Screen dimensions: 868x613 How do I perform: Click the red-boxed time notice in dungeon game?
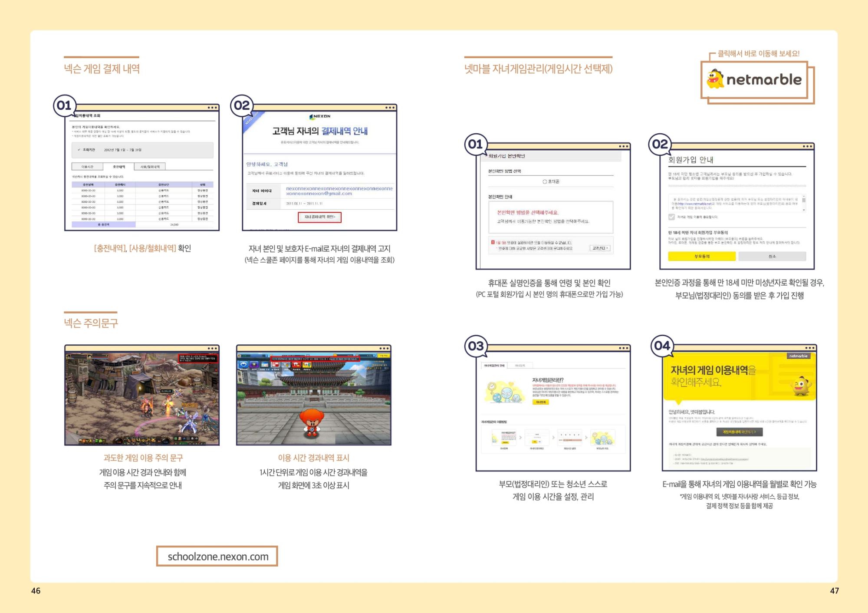tap(198, 358)
